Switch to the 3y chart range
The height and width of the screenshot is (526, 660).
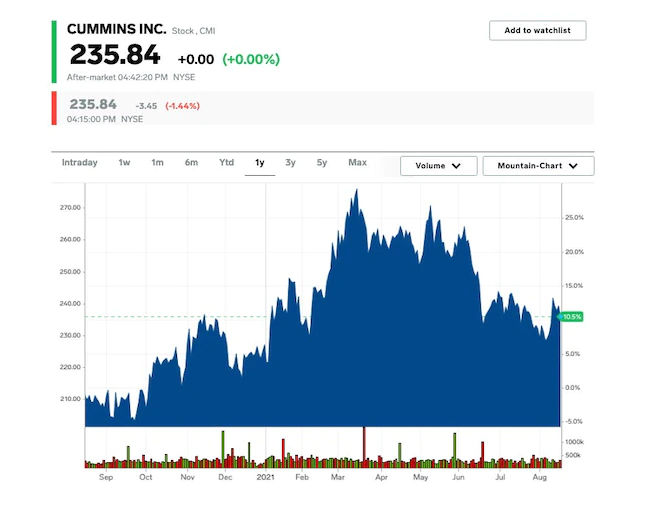290,162
